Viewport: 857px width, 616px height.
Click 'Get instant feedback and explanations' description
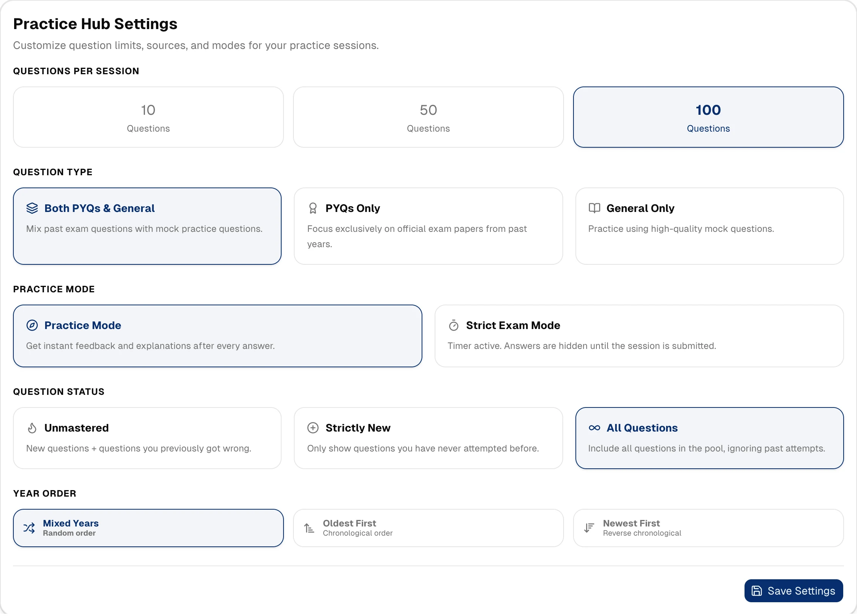[150, 346]
